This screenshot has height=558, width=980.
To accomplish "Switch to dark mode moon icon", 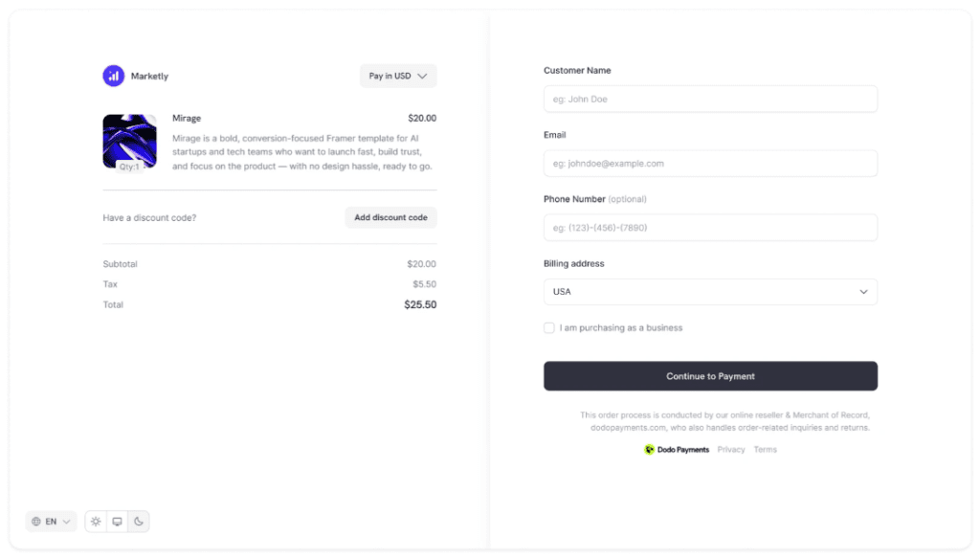I will tap(139, 522).
